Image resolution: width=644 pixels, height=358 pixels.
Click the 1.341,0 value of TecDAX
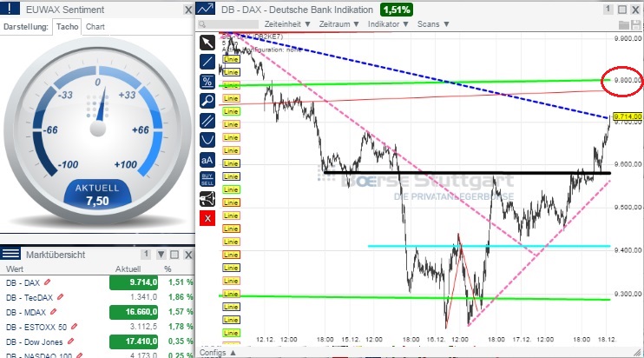point(144,297)
